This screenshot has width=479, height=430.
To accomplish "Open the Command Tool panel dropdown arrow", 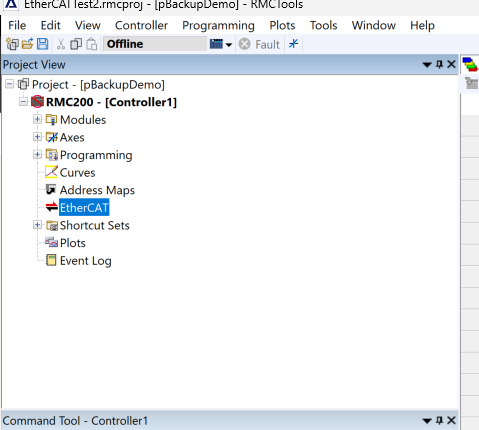I will coord(427,421).
